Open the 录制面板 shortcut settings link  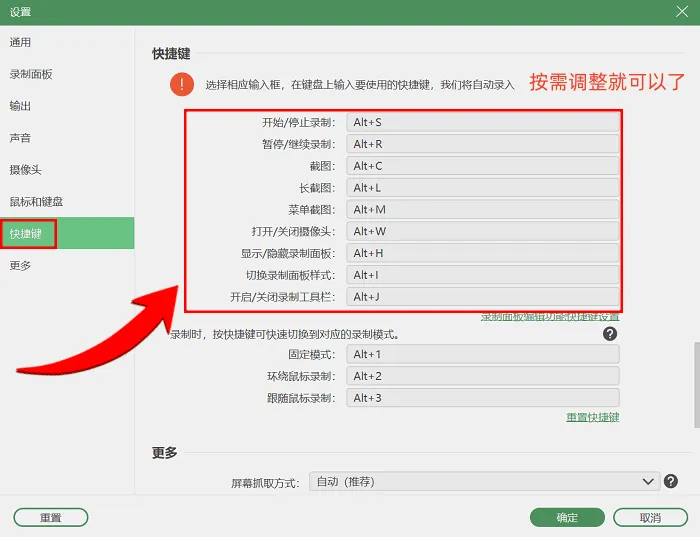click(x=550, y=317)
